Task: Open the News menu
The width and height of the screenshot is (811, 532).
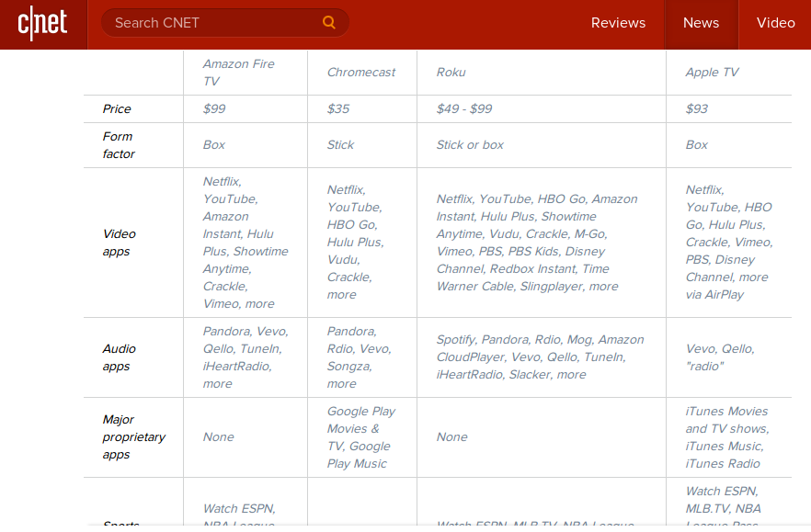Action: coord(701,24)
